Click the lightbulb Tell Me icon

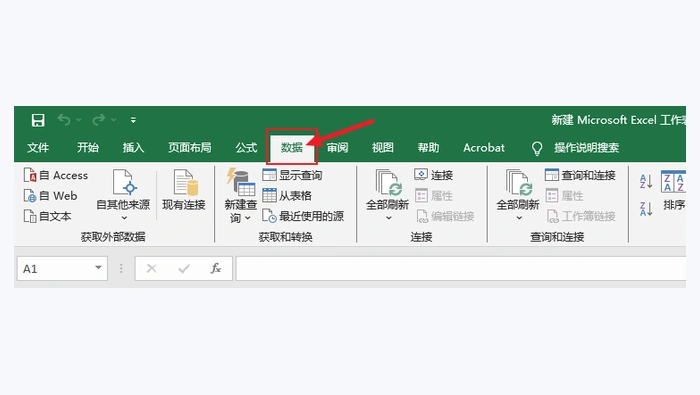coord(537,148)
